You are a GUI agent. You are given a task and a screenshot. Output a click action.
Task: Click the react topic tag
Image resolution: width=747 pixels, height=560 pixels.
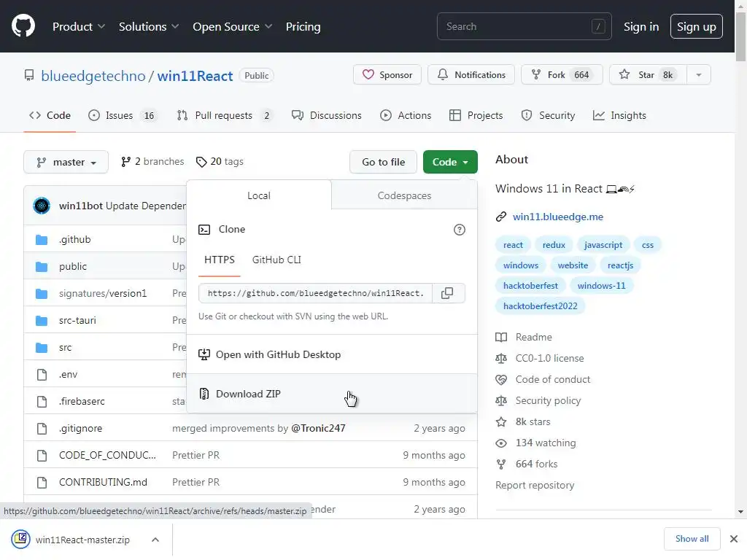(513, 245)
